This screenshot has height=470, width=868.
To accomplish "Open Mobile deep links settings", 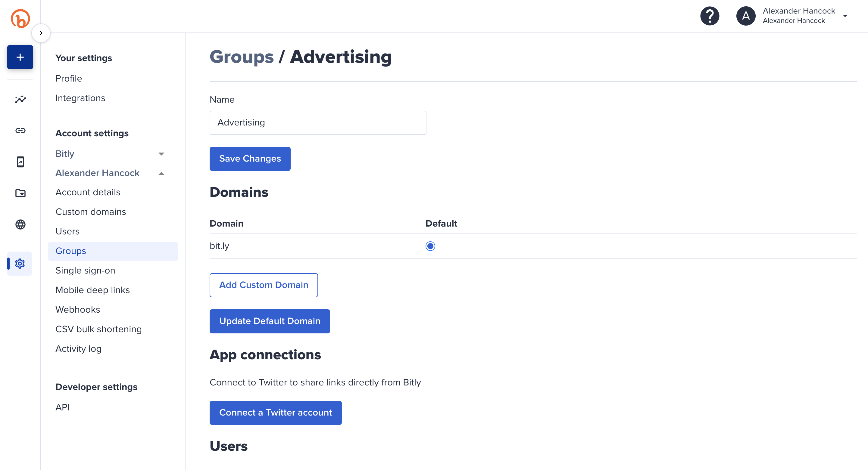I will coord(92,290).
